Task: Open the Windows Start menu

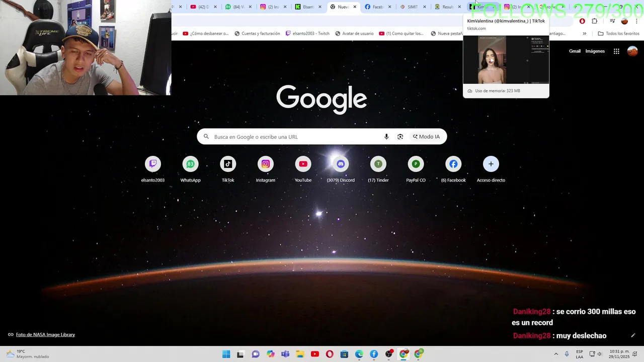Action: pos(226,354)
